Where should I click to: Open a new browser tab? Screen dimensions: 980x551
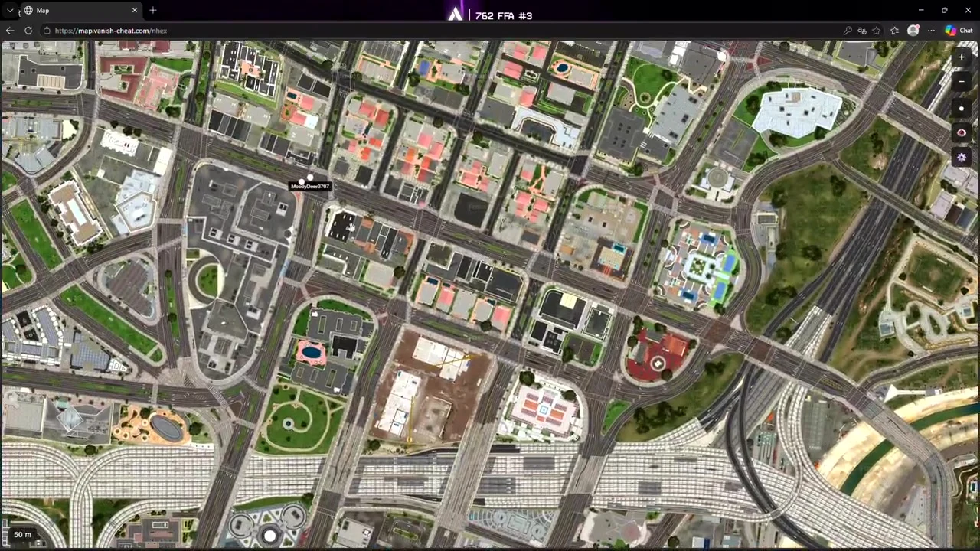pyautogui.click(x=153, y=10)
